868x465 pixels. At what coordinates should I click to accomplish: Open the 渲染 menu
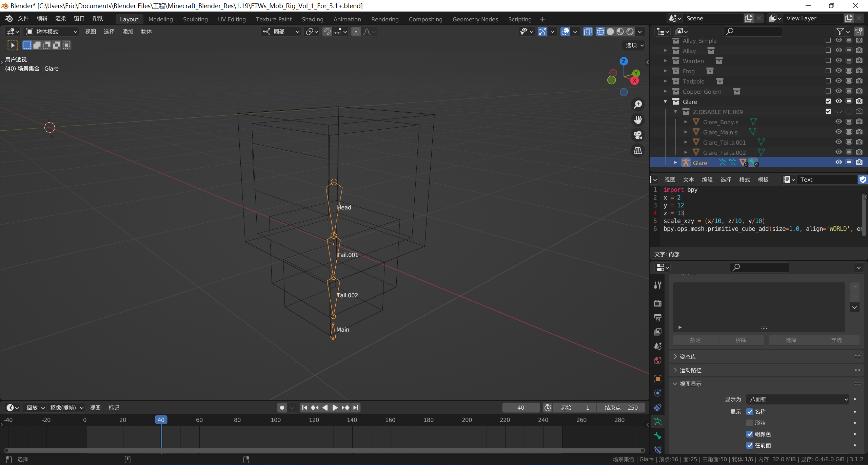click(61, 18)
